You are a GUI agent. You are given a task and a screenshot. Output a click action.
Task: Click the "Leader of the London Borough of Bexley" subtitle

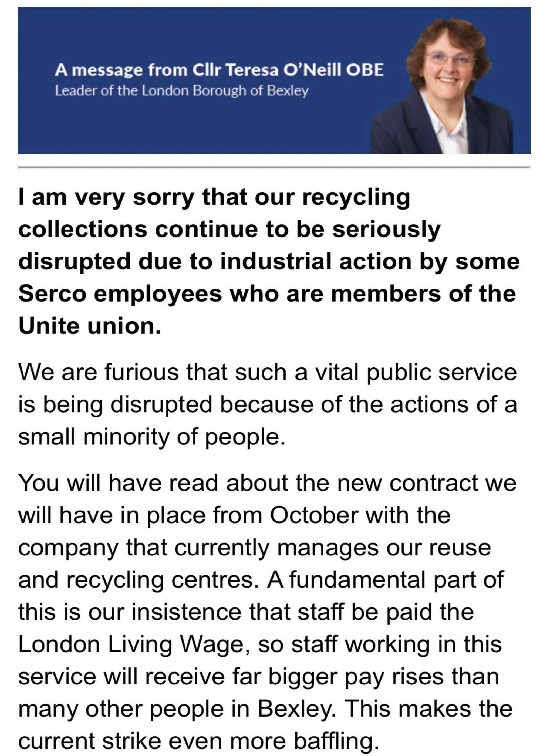[181, 91]
